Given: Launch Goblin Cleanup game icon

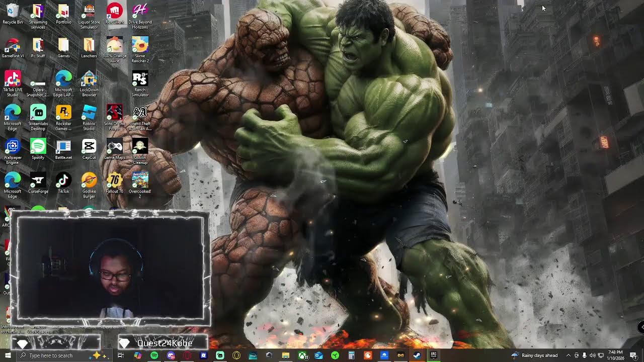Looking at the screenshot, I should (140, 152).
